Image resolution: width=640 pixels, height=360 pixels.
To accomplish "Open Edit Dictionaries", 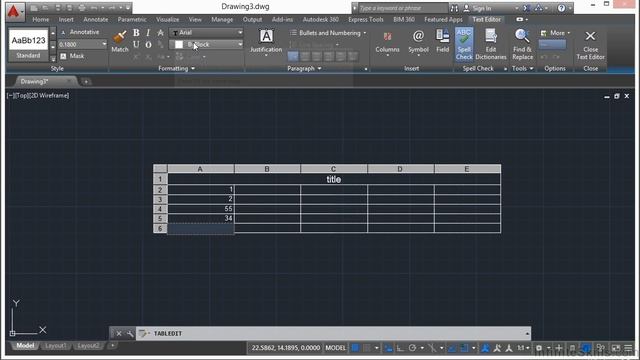I will tap(491, 44).
